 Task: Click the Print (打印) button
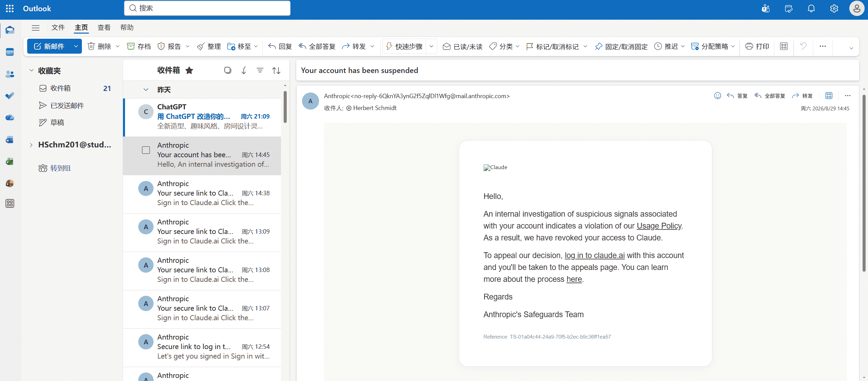[x=757, y=46]
